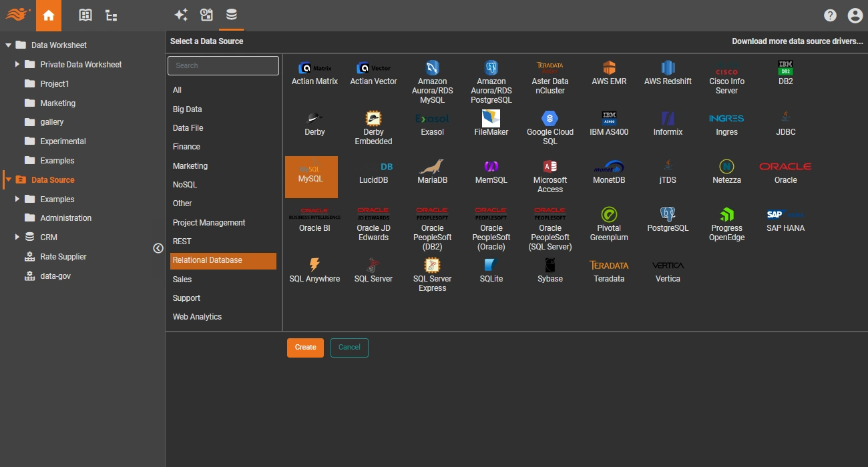Select the Teradata data source
Screen dimensions: 868x467
point(608,266)
